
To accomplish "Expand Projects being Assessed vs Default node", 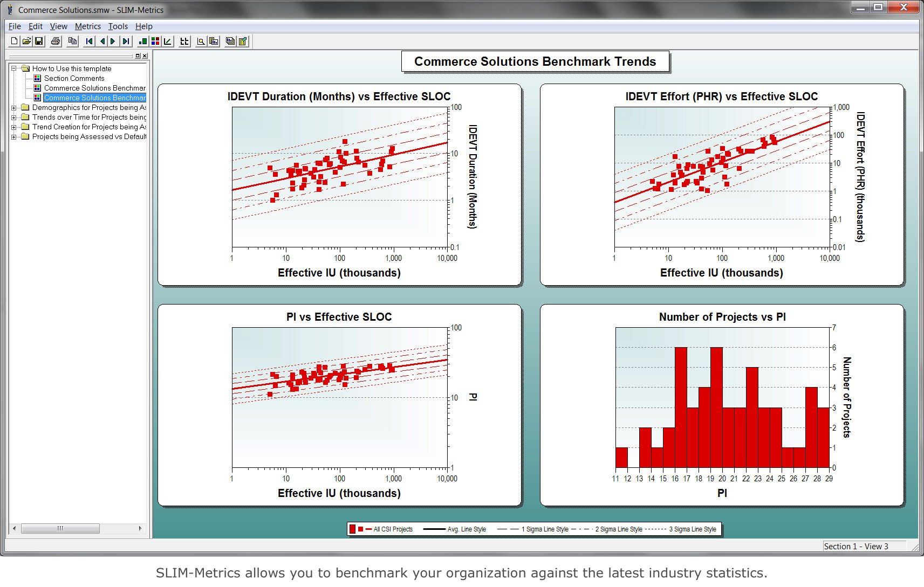I will (14, 136).
